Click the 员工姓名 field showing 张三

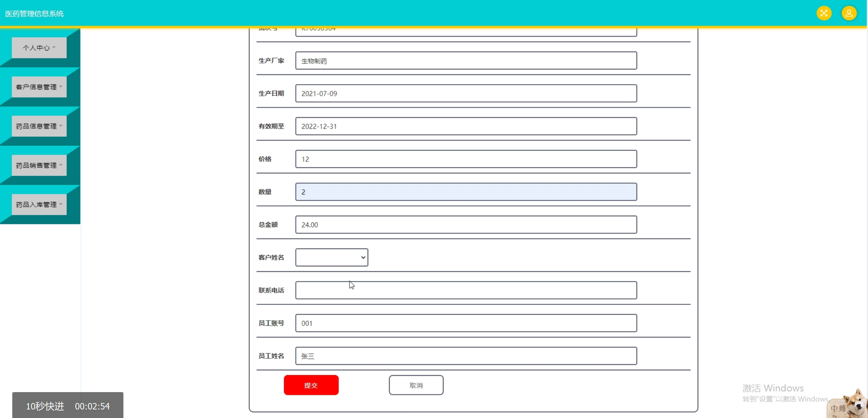pos(466,356)
